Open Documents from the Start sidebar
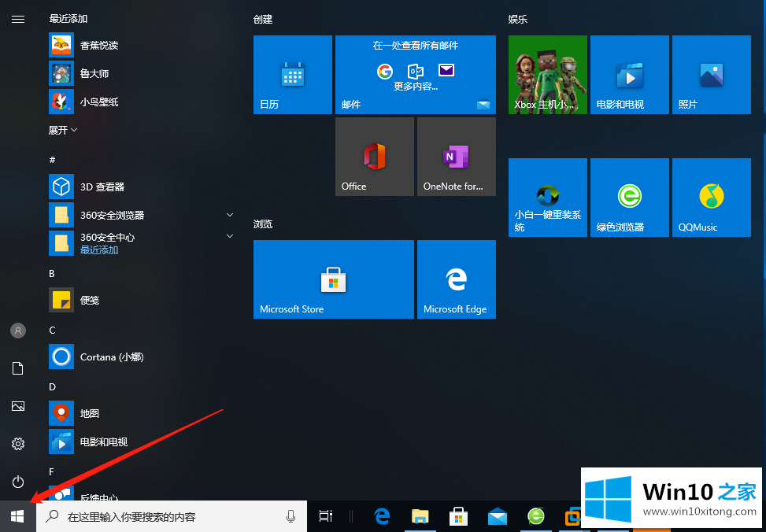766x532 pixels. [x=18, y=368]
